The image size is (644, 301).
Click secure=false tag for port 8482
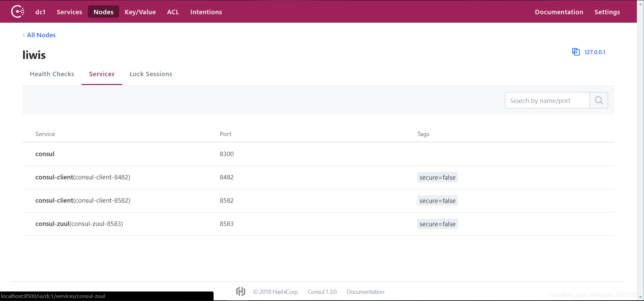coord(437,177)
